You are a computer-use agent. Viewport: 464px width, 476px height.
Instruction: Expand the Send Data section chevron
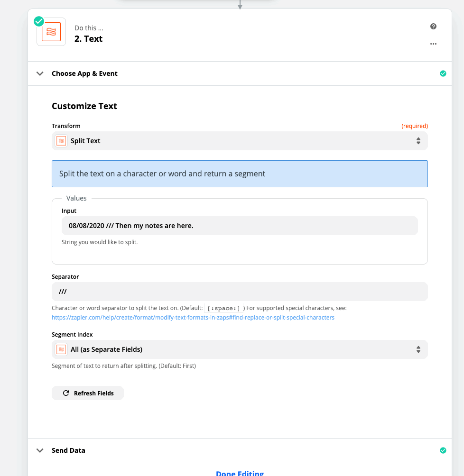click(40, 450)
